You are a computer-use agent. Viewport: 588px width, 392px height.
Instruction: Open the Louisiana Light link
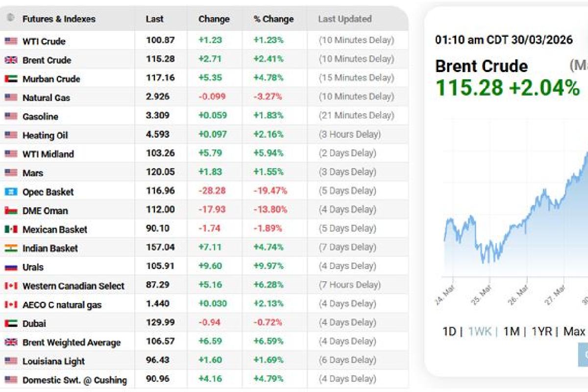53,361
